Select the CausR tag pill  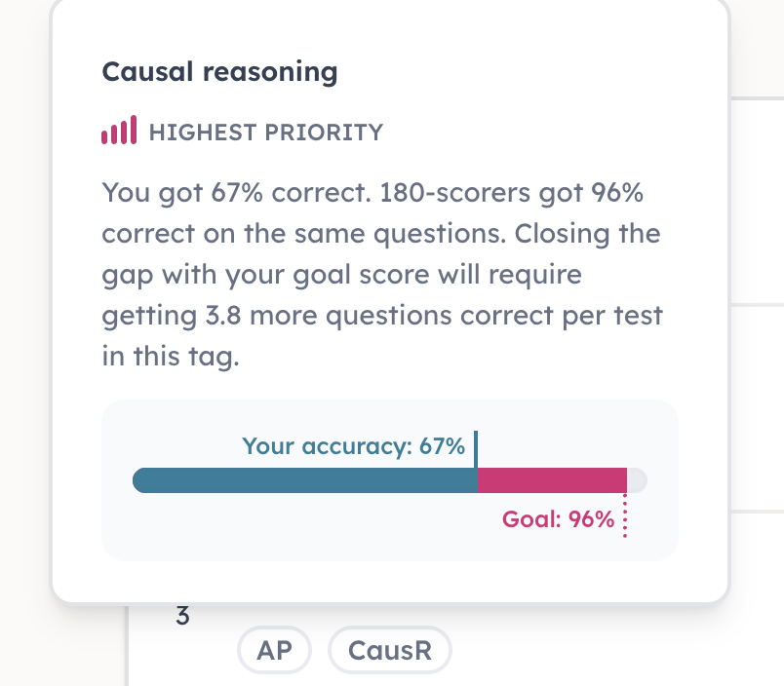[390, 650]
